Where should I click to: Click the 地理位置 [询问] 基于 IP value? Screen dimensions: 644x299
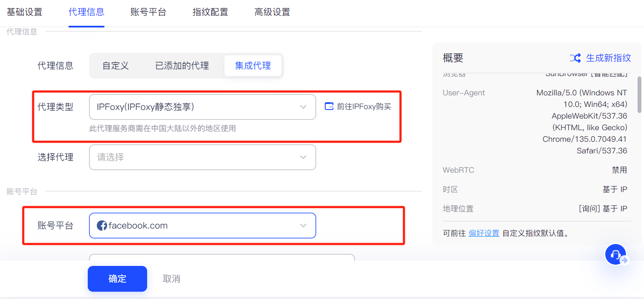click(603, 209)
